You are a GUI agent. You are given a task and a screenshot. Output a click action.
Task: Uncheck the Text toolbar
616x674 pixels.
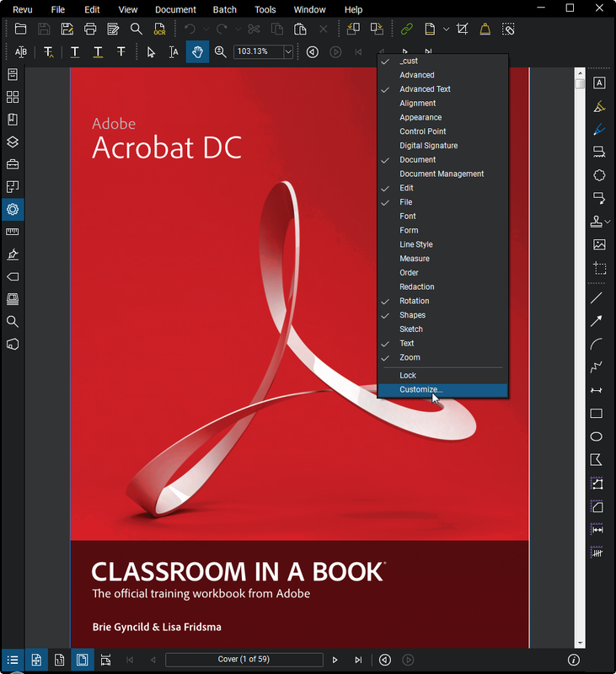pos(442,343)
